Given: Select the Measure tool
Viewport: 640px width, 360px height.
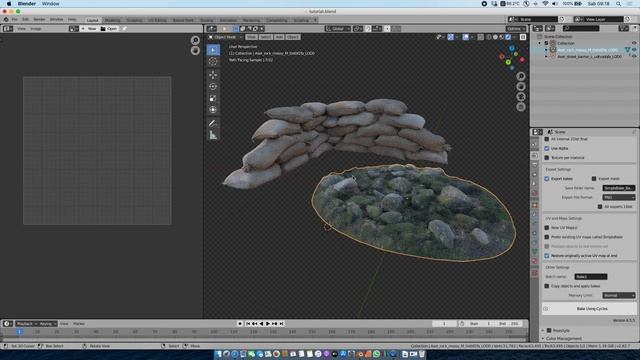Looking at the screenshot, I should tap(213, 135).
